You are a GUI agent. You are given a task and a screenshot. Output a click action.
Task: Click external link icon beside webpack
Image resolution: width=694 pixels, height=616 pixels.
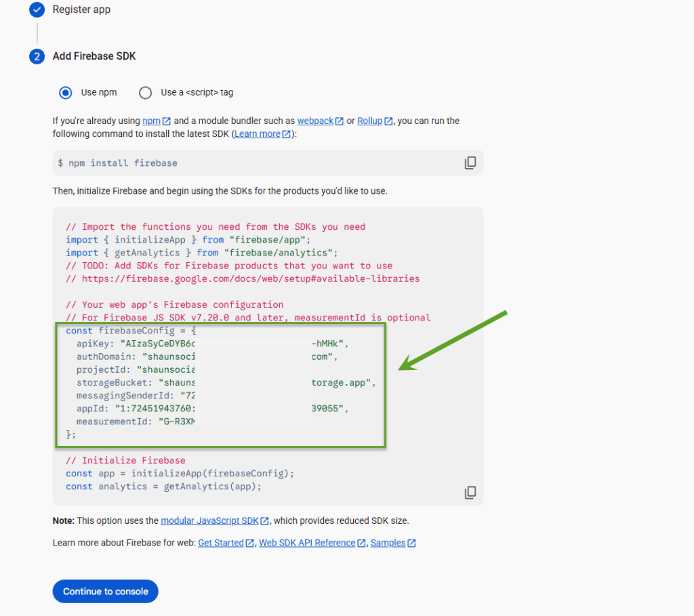coord(340,121)
